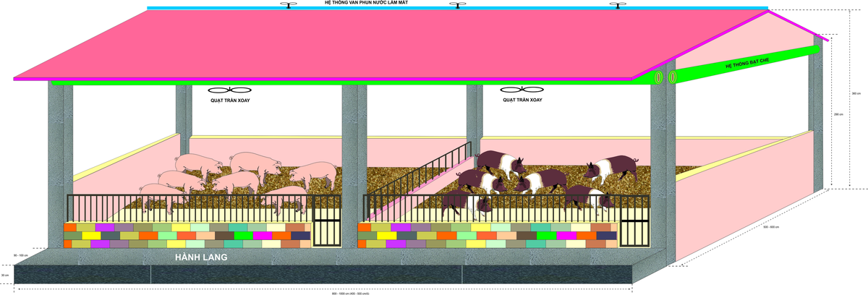Select the right ceiling fan symbol

[x=521, y=90]
